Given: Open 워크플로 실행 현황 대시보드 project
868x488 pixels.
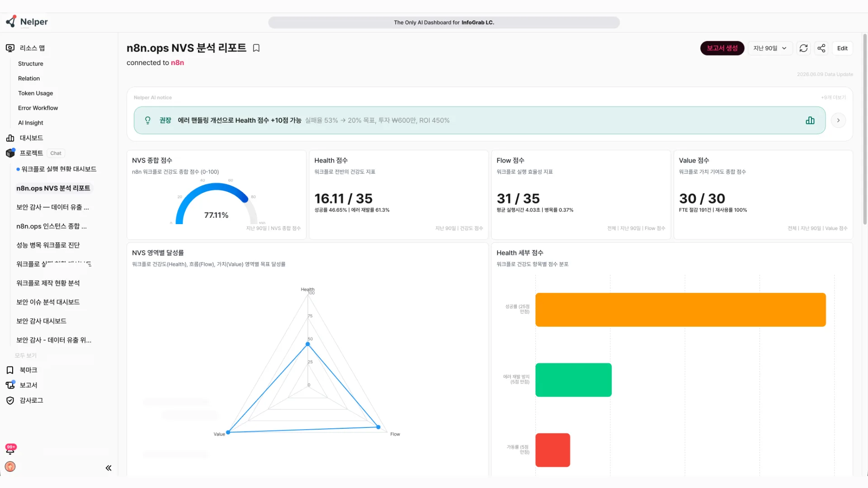Looking at the screenshot, I should coord(59,169).
